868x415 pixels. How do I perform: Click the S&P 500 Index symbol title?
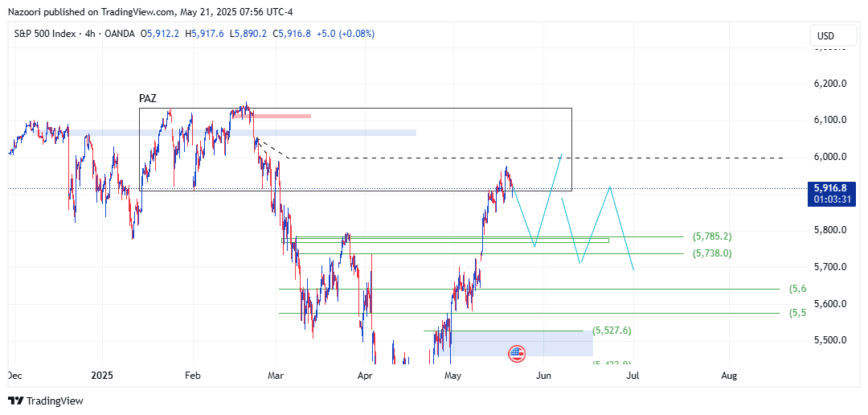click(x=45, y=34)
